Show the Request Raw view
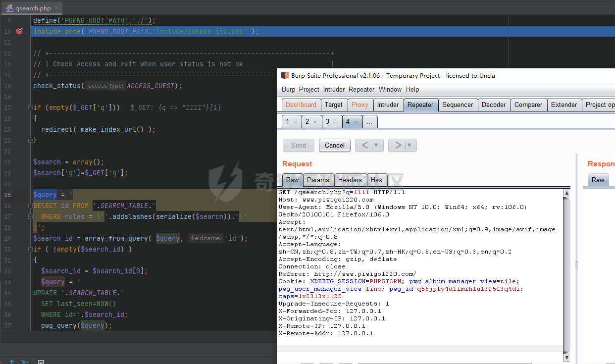Viewport: 615px width, 364px height. (x=292, y=180)
